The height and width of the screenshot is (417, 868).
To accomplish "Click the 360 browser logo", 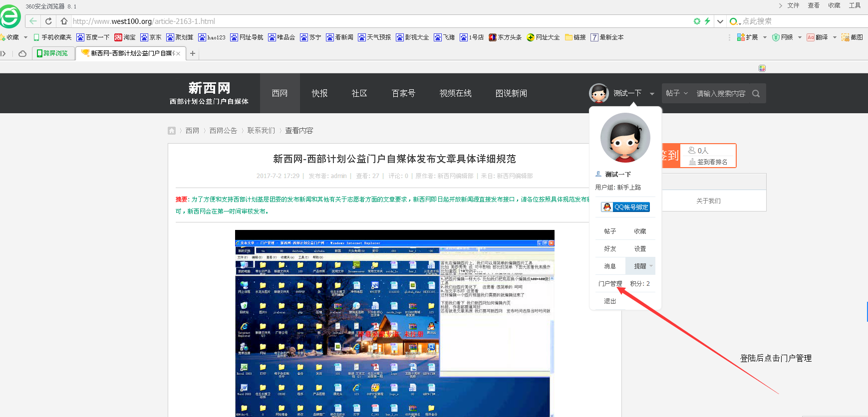I will tap(9, 16).
